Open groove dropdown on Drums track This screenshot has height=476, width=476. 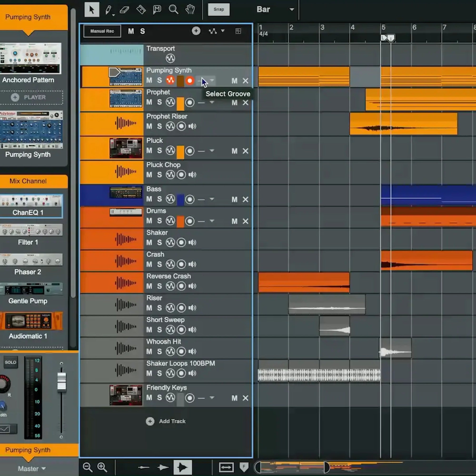point(212,221)
